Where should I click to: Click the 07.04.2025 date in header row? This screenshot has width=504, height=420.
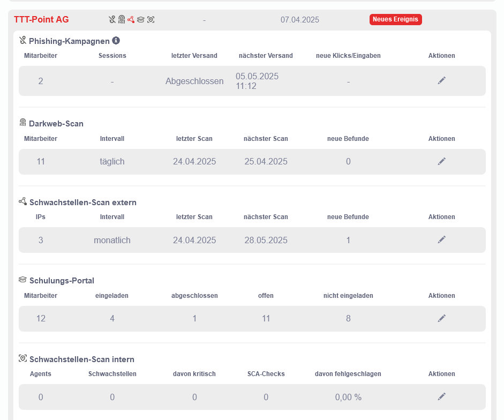tap(299, 20)
